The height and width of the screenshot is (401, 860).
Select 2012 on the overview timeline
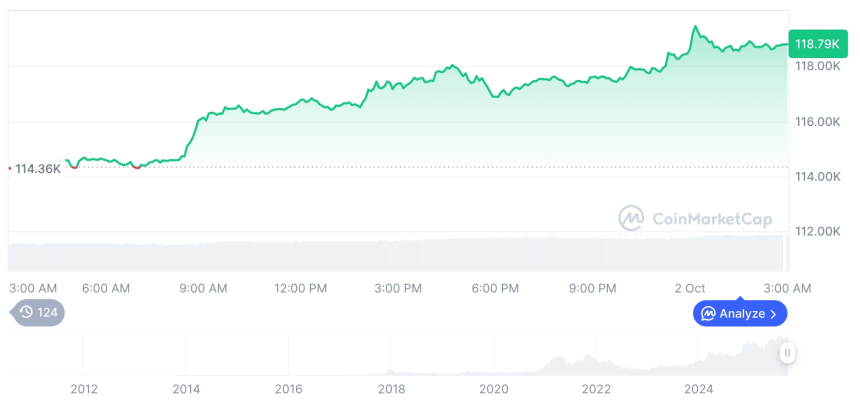(x=83, y=389)
